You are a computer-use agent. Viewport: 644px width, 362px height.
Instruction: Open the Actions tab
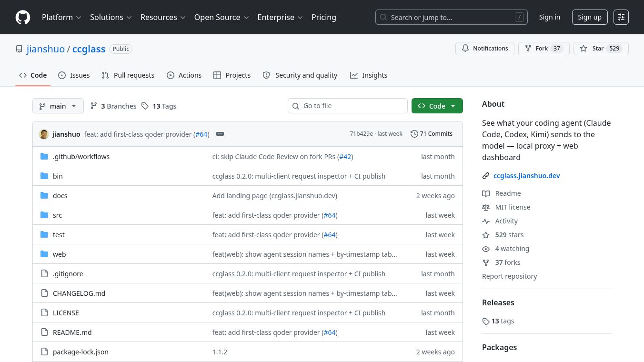pos(184,75)
